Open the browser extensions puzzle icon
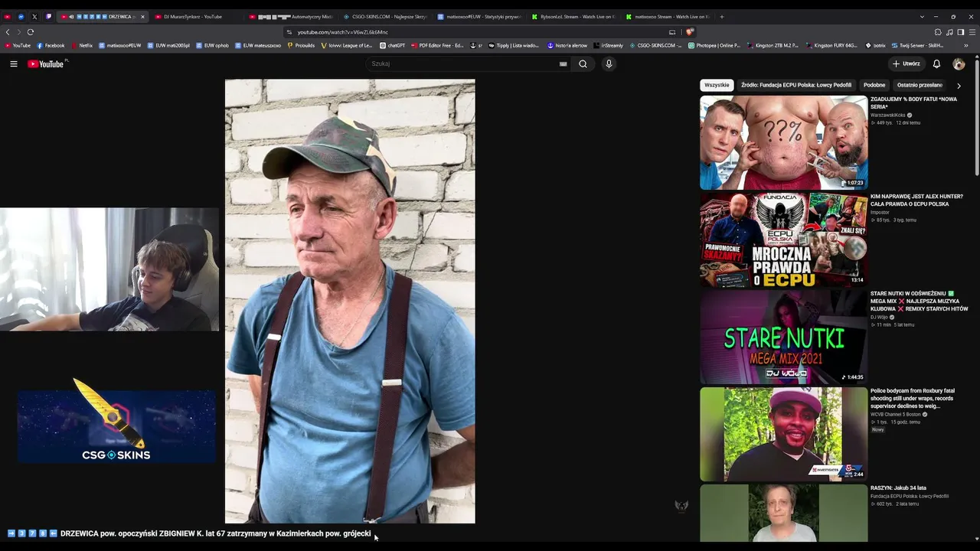 (938, 32)
